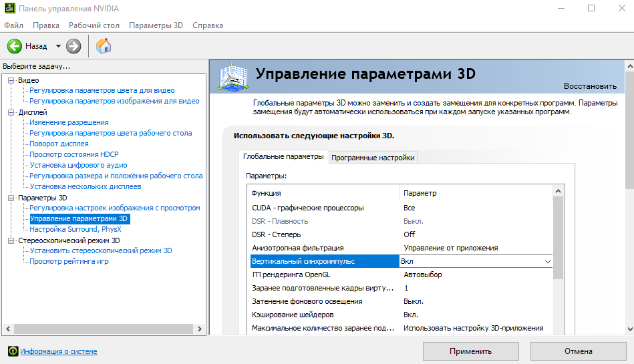Switch to the "Программные настройки" tab
This screenshot has width=634, height=364.
click(373, 158)
